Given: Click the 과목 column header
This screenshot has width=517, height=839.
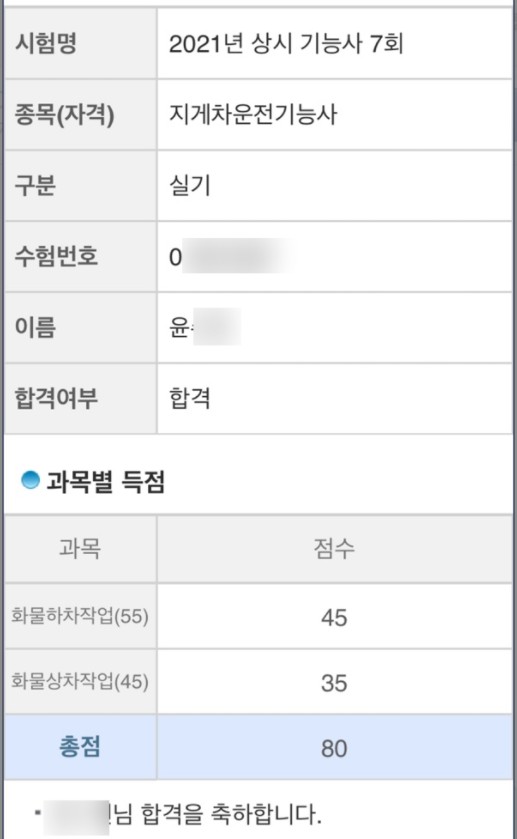Looking at the screenshot, I should [x=81, y=548].
